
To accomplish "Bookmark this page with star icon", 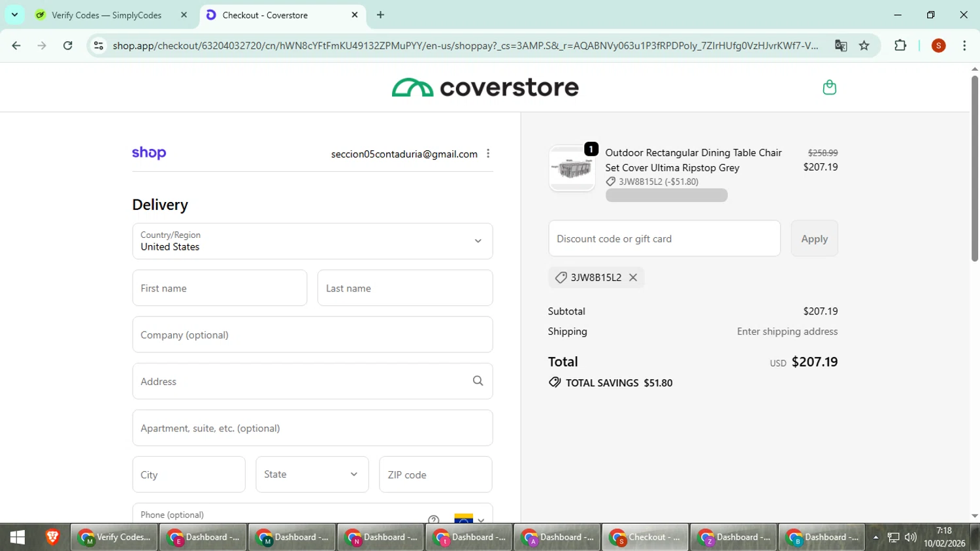I will 864,46.
